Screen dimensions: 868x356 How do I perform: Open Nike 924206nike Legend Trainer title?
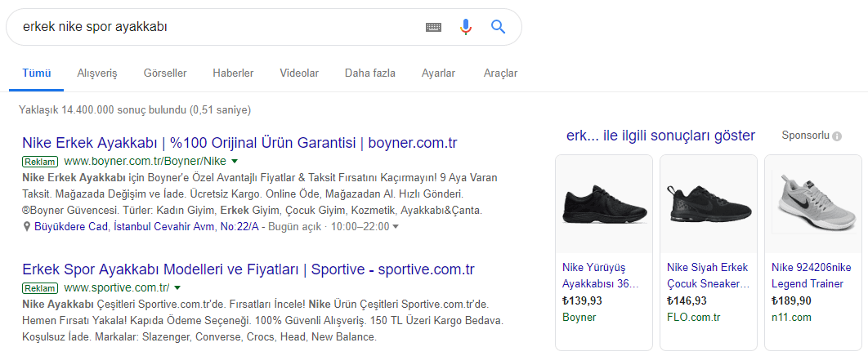(812, 276)
